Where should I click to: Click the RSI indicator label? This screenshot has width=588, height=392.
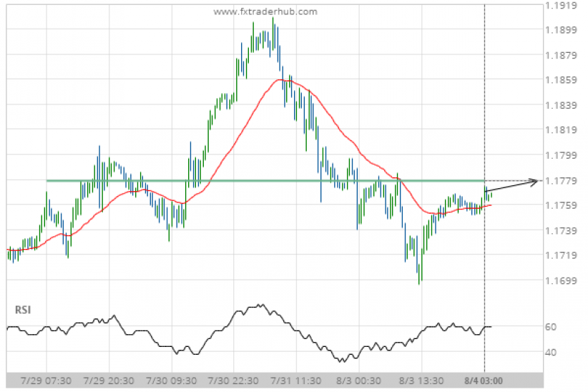(x=23, y=310)
